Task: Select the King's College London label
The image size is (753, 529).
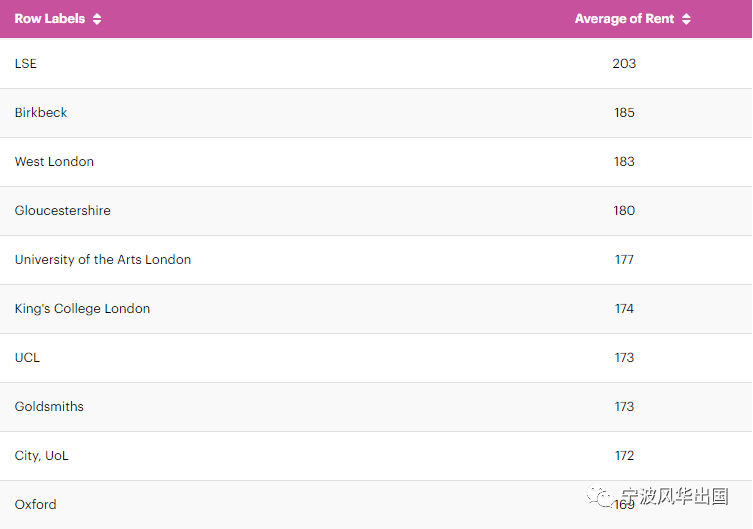Action: tap(82, 309)
